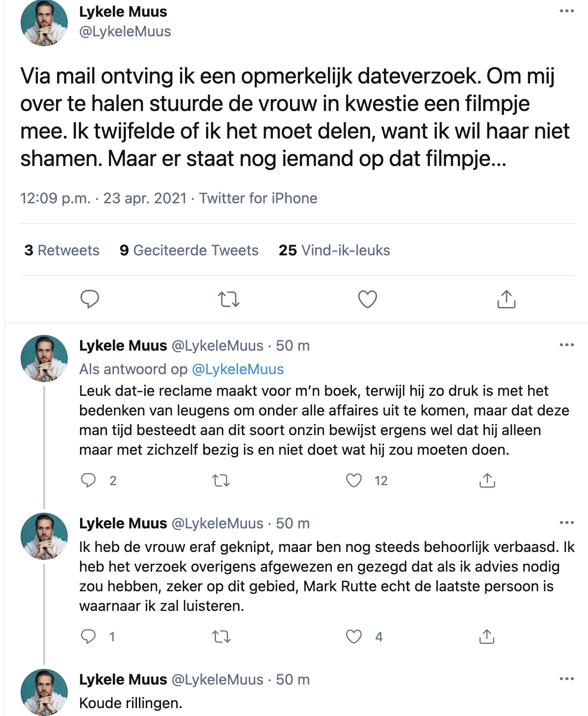Screen dimensions: 588x716
Task: Retweet the 'Ik heb de vrouw' tweet
Action: coord(221,637)
